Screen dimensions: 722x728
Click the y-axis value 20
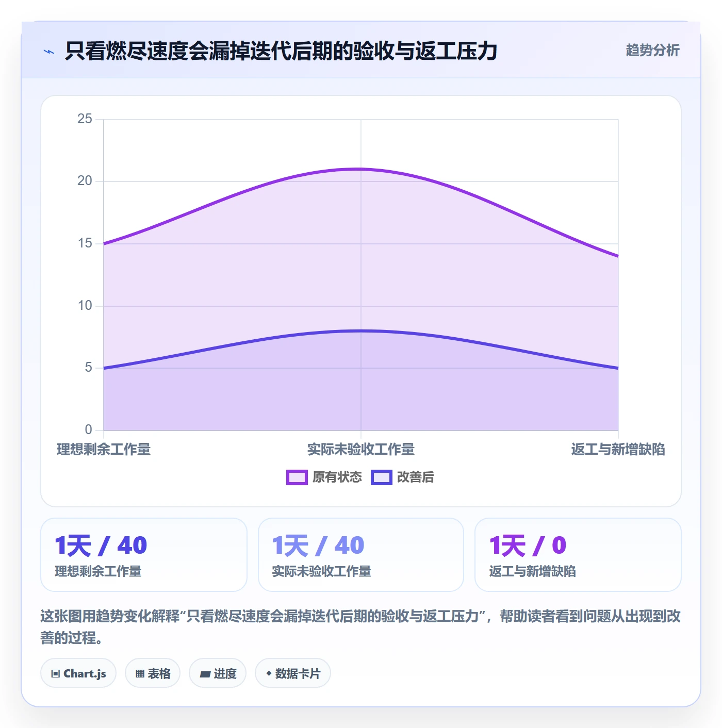85,181
